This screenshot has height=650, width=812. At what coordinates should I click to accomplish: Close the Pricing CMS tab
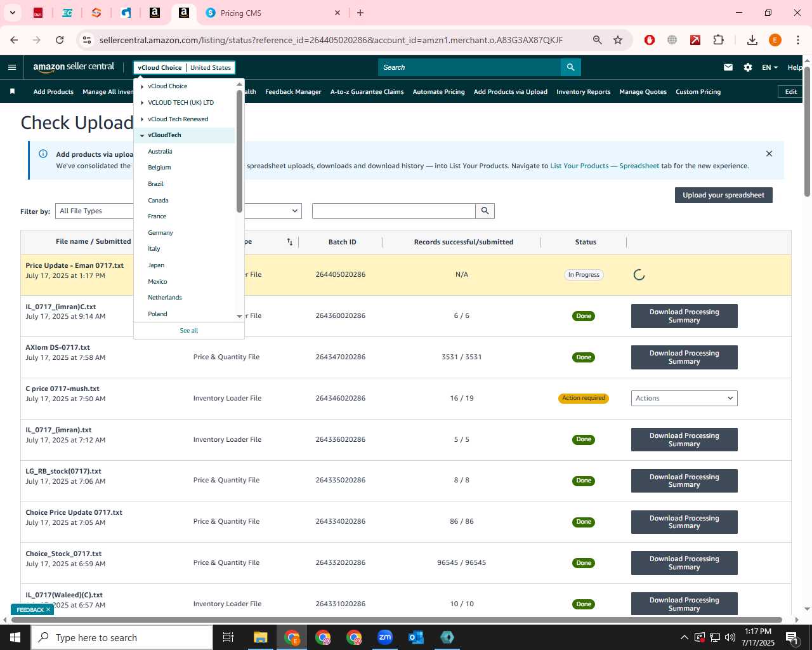tap(337, 13)
